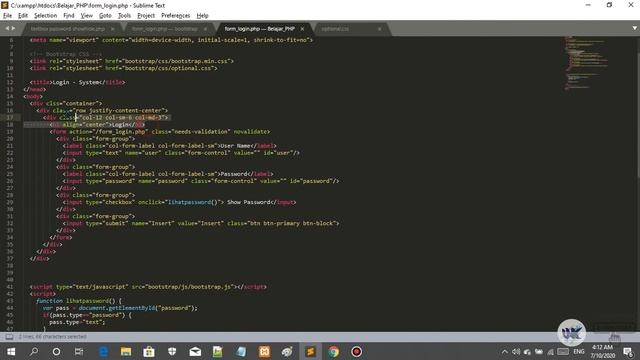
Task: Click the Show Password checkbox input line
Action: pyautogui.click(x=180, y=202)
